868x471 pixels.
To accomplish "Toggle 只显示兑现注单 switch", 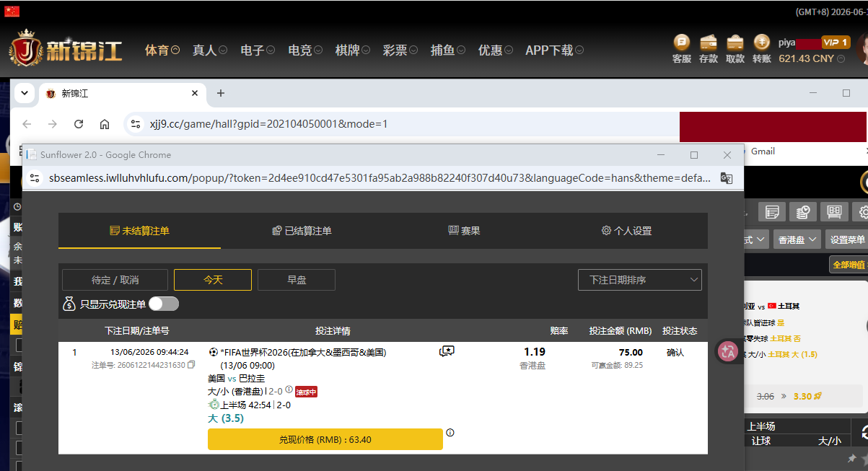I will 164,304.
